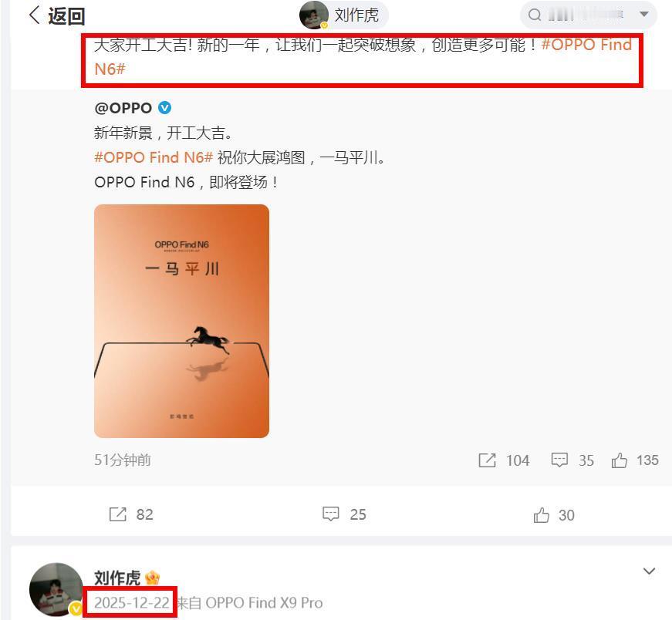Like the quoted post with 135 likes
The width and height of the screenshot is (672, 620).
click(620, 460)
